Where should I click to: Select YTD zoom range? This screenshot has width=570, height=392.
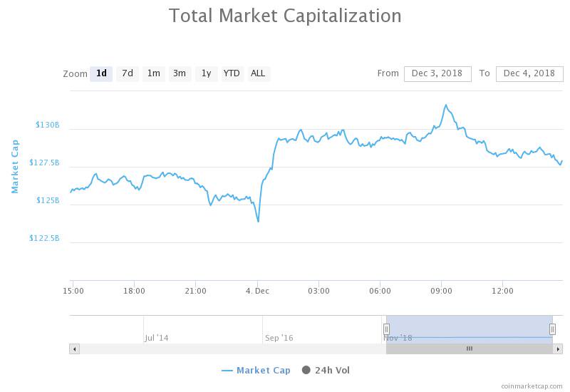click(232, 73)
